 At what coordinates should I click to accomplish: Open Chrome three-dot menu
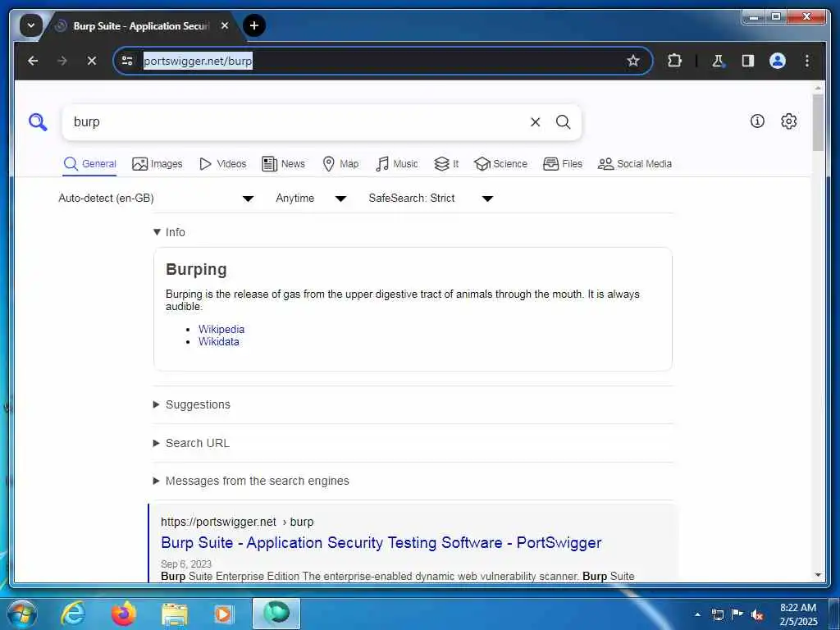coord(807,61)
